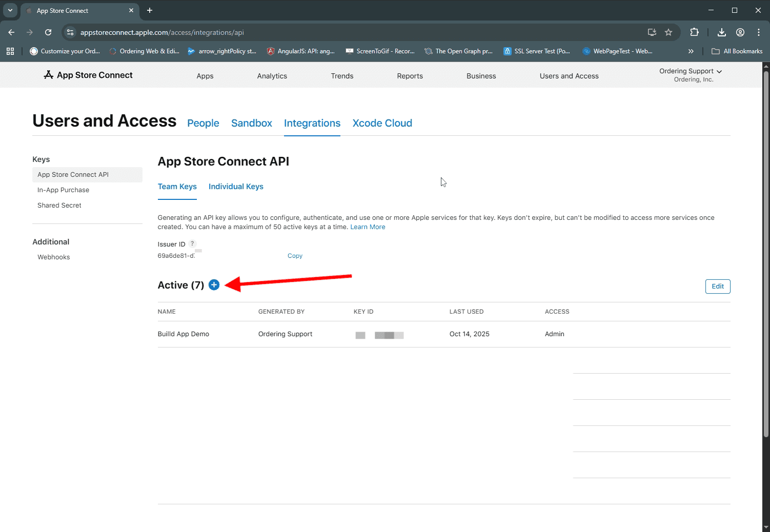Click the LAST USED column header
Viewport: 770px width, 532px height.
coord(467,312)
